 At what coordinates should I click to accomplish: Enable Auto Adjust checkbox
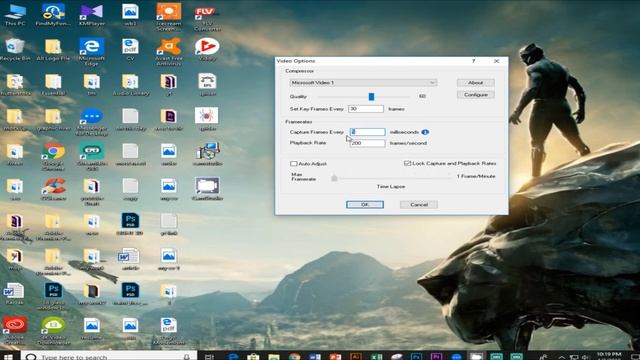click(x=293, y=164)
